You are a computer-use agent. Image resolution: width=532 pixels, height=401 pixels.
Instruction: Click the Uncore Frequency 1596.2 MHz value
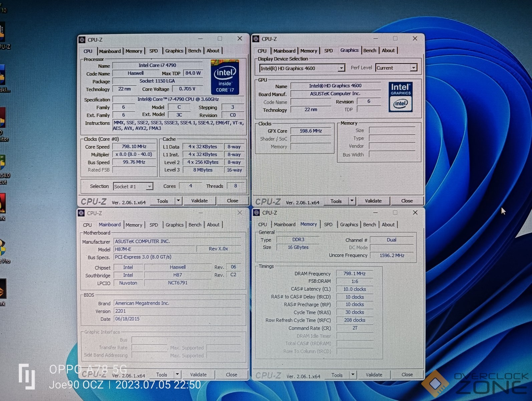click(x=392, y=255)
